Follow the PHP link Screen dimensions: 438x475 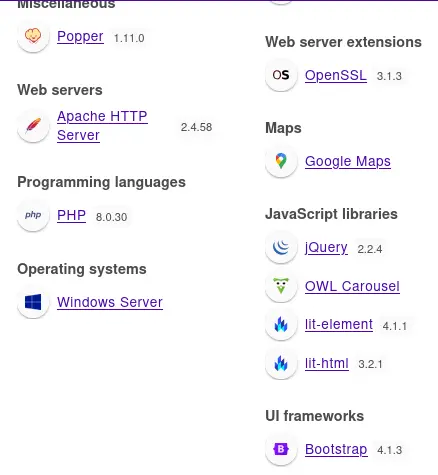click(x=71, y=215)
